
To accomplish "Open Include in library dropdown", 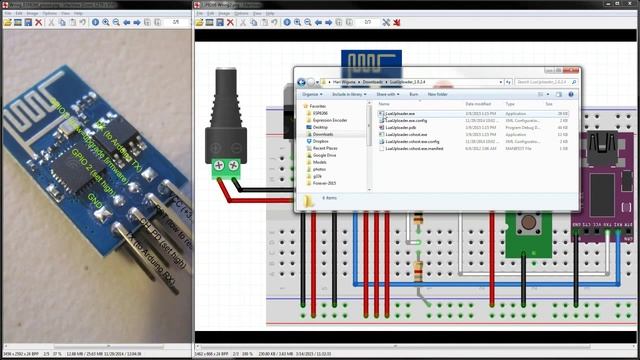I will pos(349,94).
